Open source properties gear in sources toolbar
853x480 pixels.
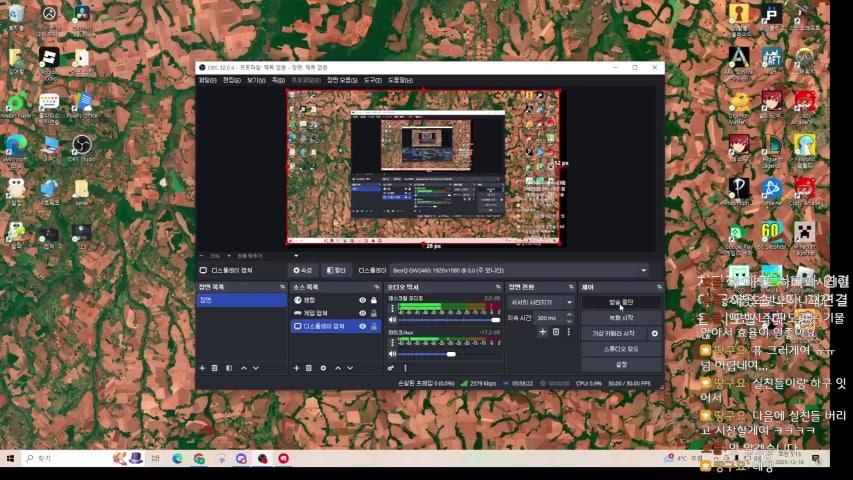[323, 368]
